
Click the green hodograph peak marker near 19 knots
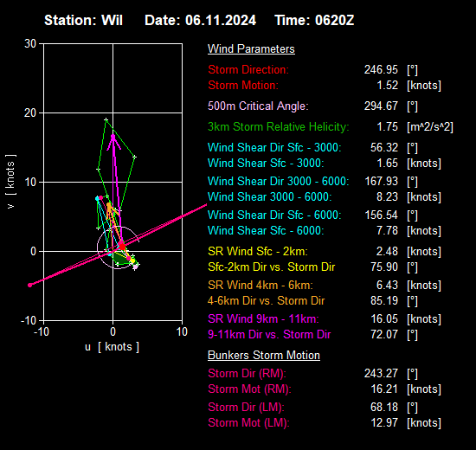pyautogui.click(x=106, y=119)
